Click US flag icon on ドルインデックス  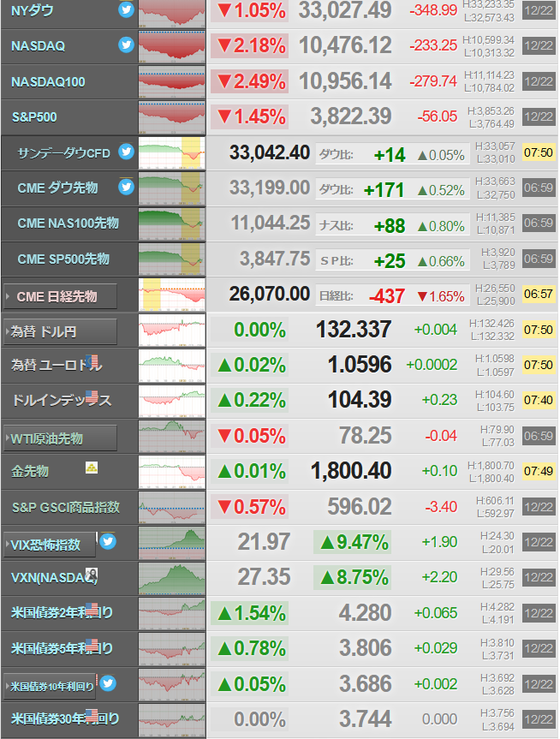click(x=92, y=396)
